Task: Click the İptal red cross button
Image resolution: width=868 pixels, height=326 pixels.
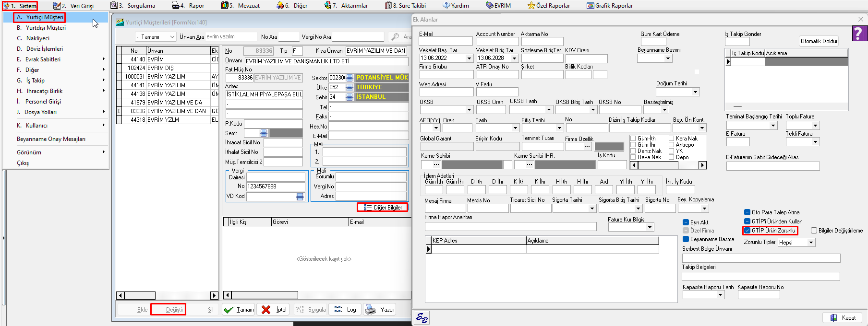Action: pos(274,310)
